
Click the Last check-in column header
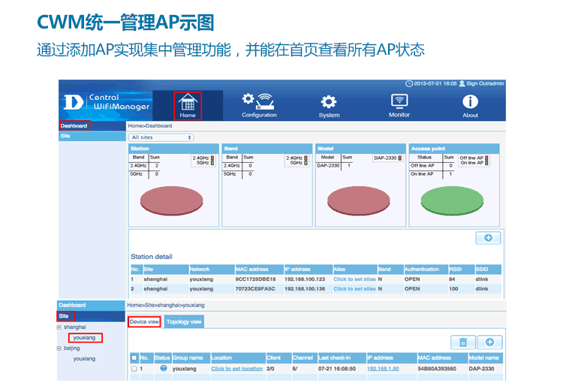(x=342, y=358)
